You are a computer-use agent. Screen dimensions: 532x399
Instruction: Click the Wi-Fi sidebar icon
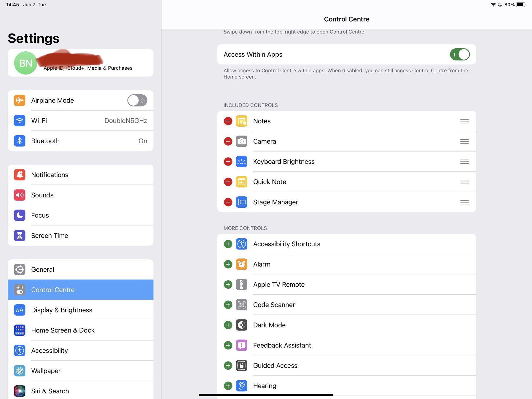[20, 121]
